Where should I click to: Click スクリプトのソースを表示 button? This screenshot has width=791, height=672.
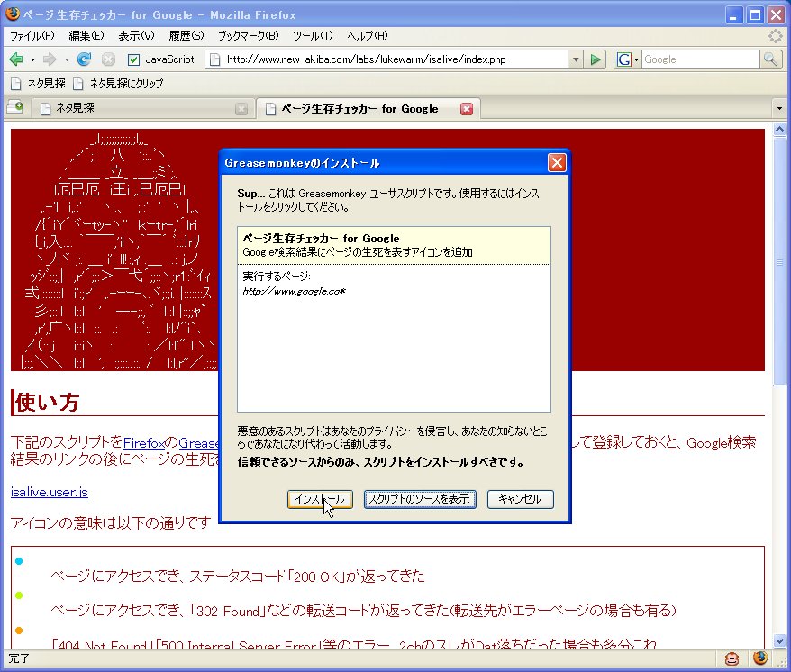(420, 499)
